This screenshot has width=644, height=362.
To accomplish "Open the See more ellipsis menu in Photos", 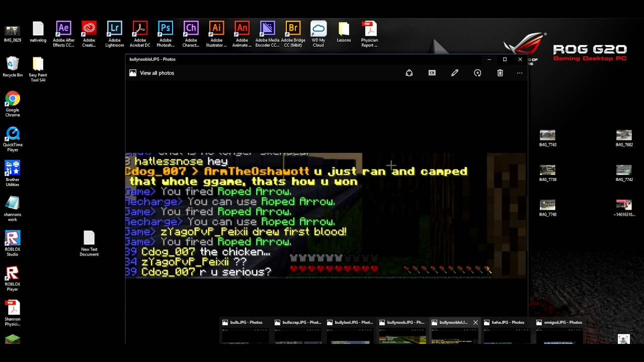I will click(520, 73).
